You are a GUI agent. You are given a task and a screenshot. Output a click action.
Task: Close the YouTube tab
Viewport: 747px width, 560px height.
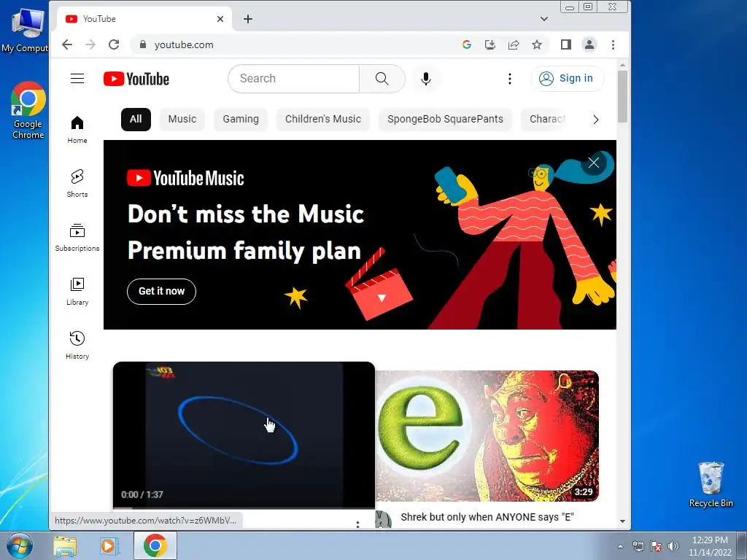point(220,19)
